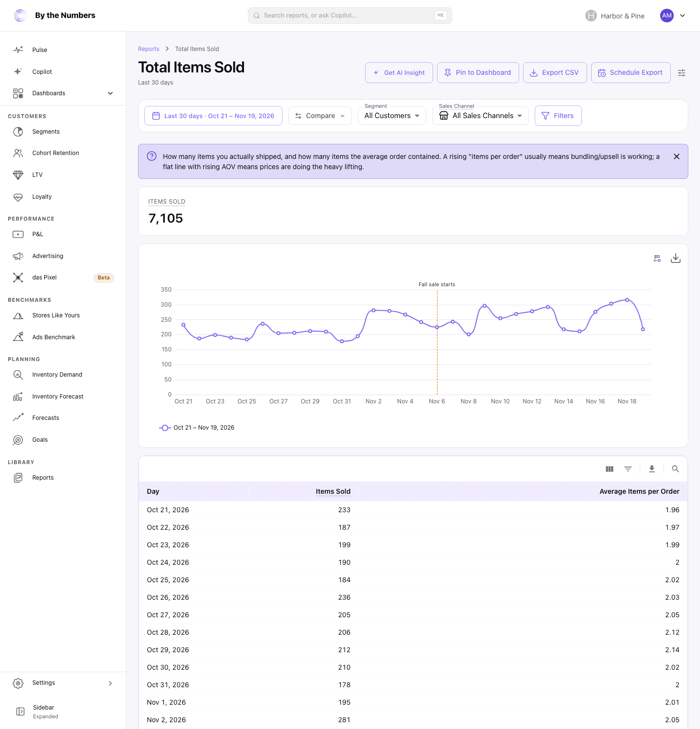The height and width of the screenshot is (729, 700).
Task: Focus the search reports or ask Copilot field
Action: click(x=350, y=16)
